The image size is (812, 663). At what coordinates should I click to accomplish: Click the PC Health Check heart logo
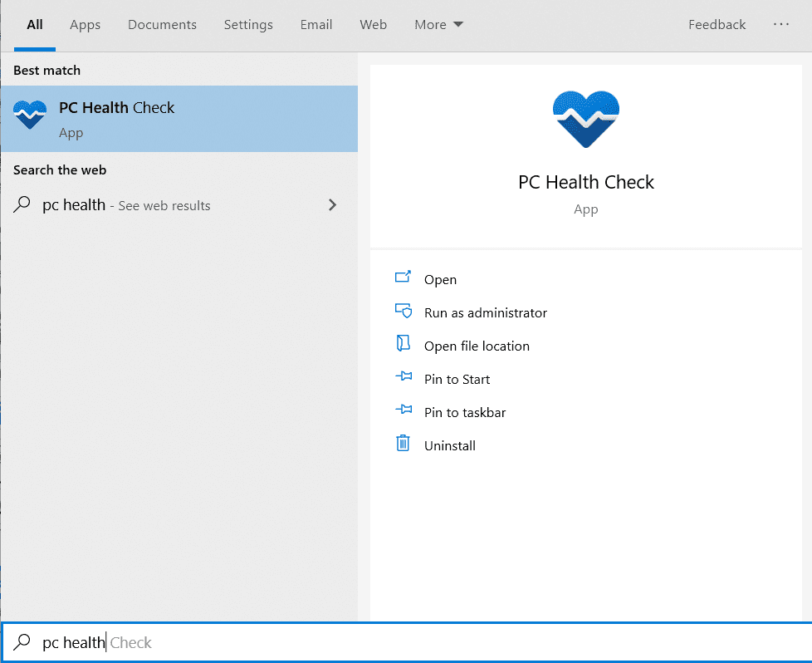[x=585, y=119]
